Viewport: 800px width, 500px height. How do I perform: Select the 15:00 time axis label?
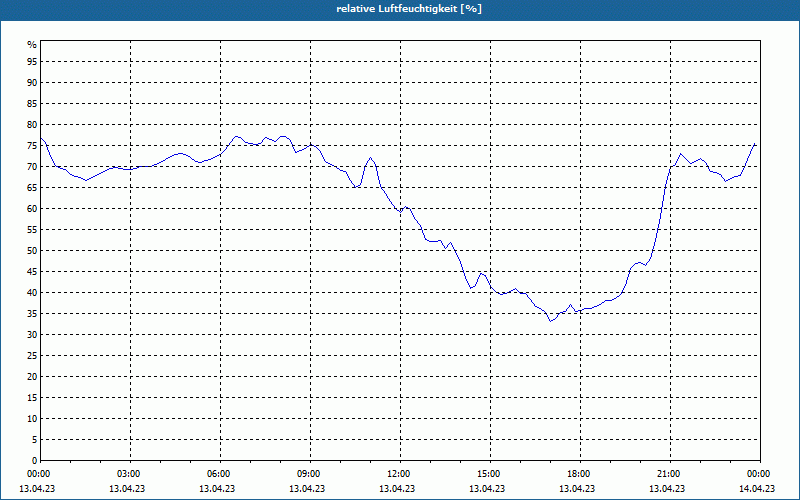(490, 474)
